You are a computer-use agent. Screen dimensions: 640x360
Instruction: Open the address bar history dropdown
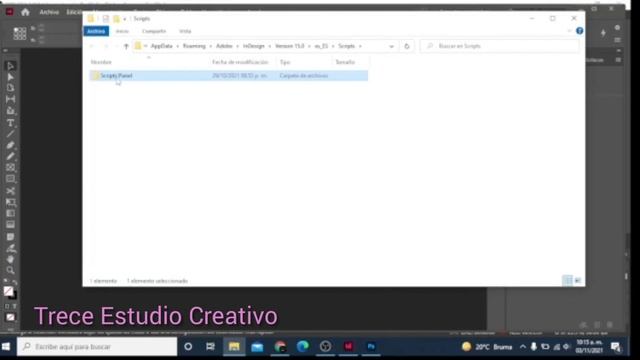(391, 46)
